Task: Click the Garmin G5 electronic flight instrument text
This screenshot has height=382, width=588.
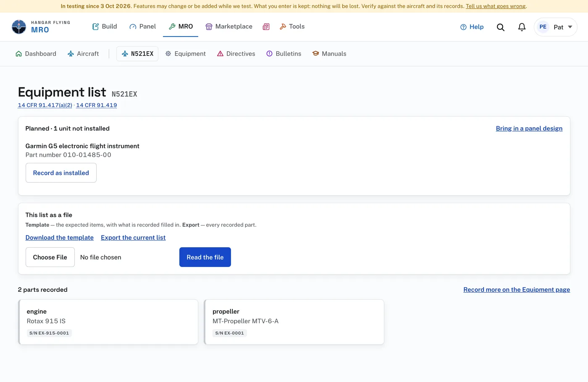Action: (82, 146)
